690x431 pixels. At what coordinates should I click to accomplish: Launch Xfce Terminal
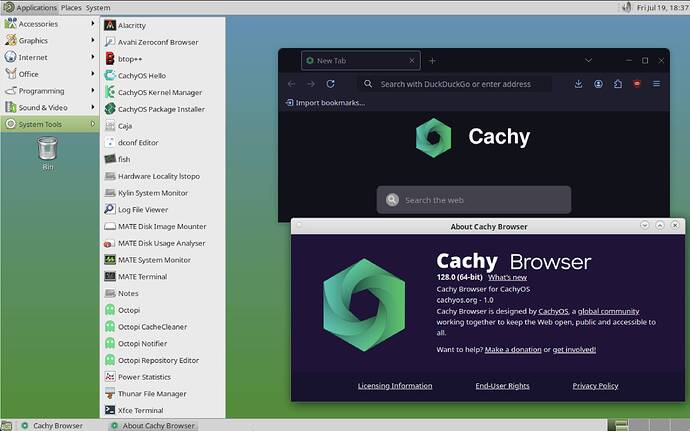tap(163, 410)
